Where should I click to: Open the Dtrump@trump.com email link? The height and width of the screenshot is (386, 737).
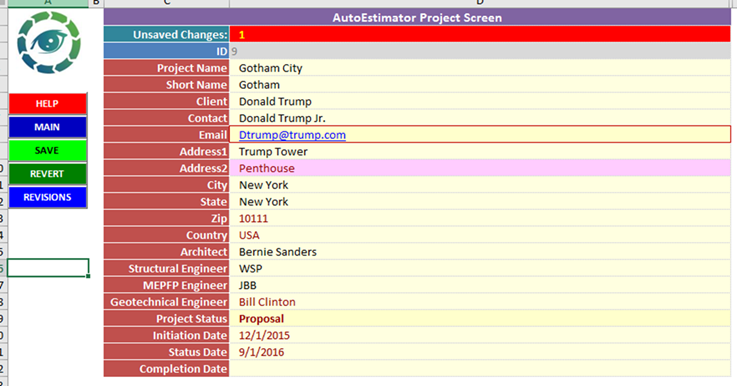292,135
